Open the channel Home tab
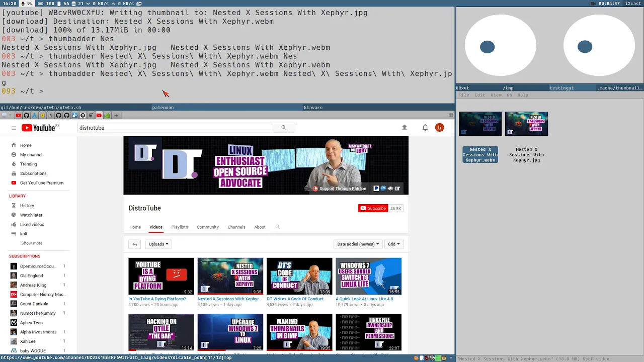 (135, 227)
